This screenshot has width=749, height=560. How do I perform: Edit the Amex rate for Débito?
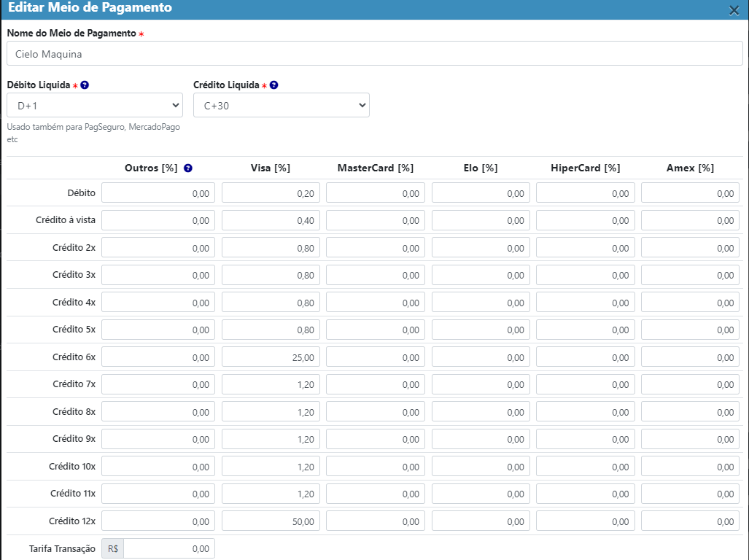690,193
